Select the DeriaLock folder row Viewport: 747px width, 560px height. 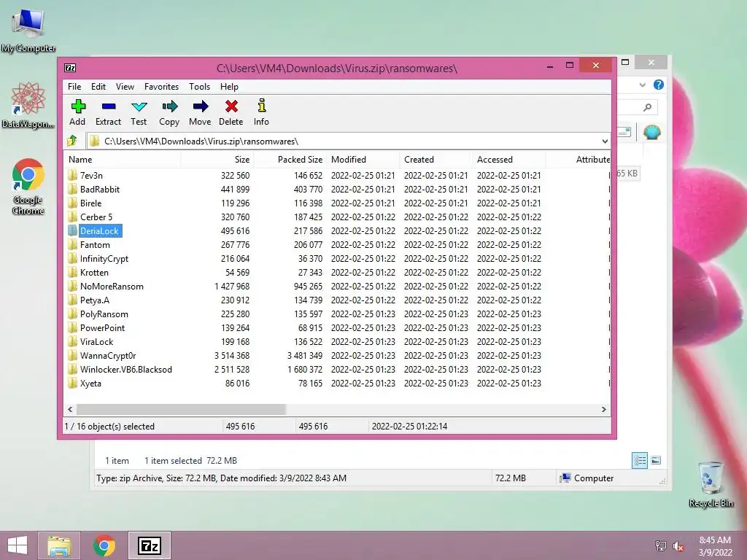pos(337,231)
